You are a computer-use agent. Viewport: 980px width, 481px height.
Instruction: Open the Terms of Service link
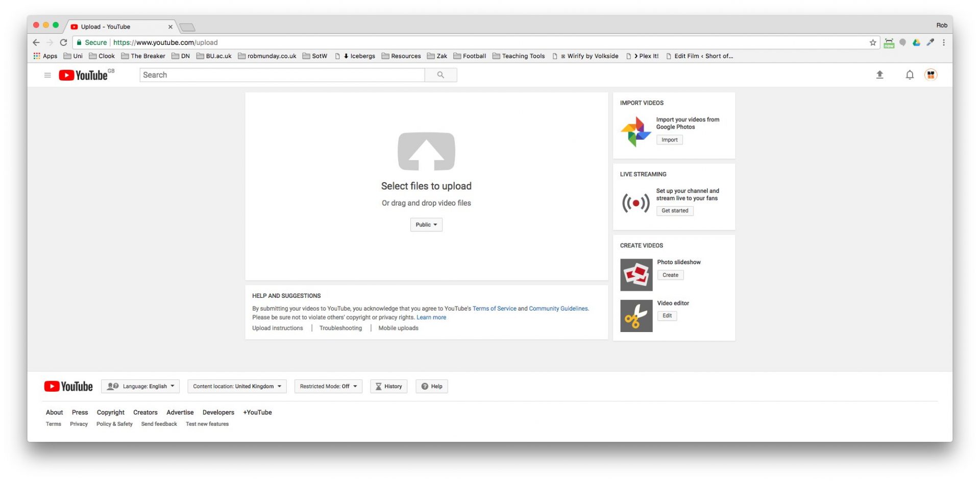[x=494, y=309]
